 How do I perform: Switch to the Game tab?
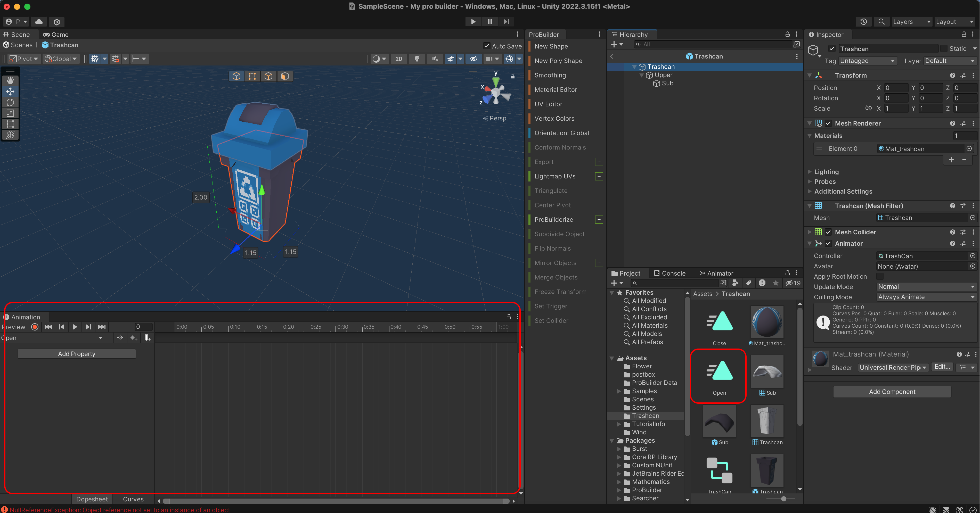tap(56, 35)
